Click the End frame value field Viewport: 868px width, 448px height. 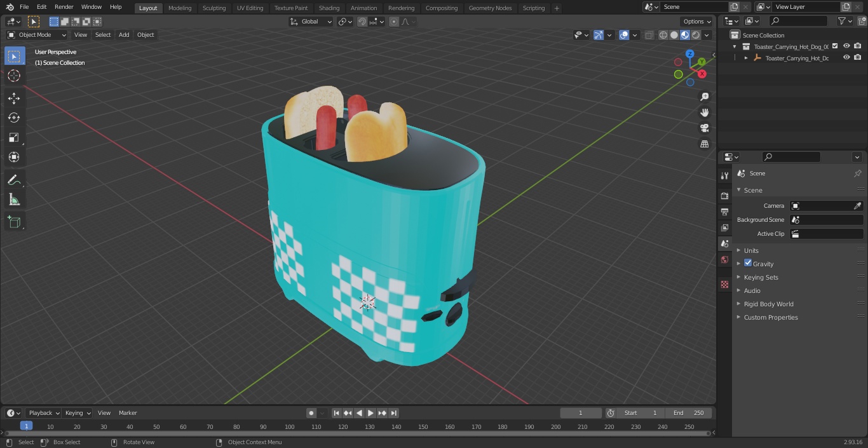(x=689, y=413)
